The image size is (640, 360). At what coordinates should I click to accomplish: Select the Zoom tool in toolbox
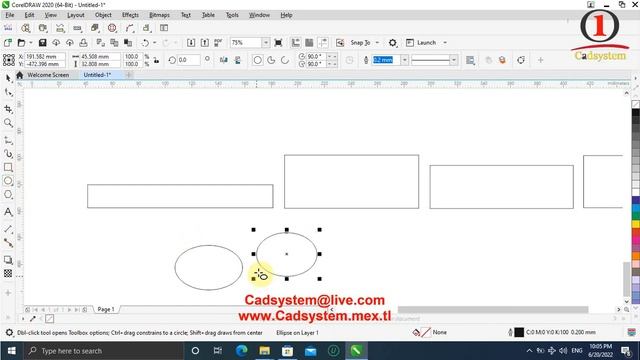pos(8,123)
